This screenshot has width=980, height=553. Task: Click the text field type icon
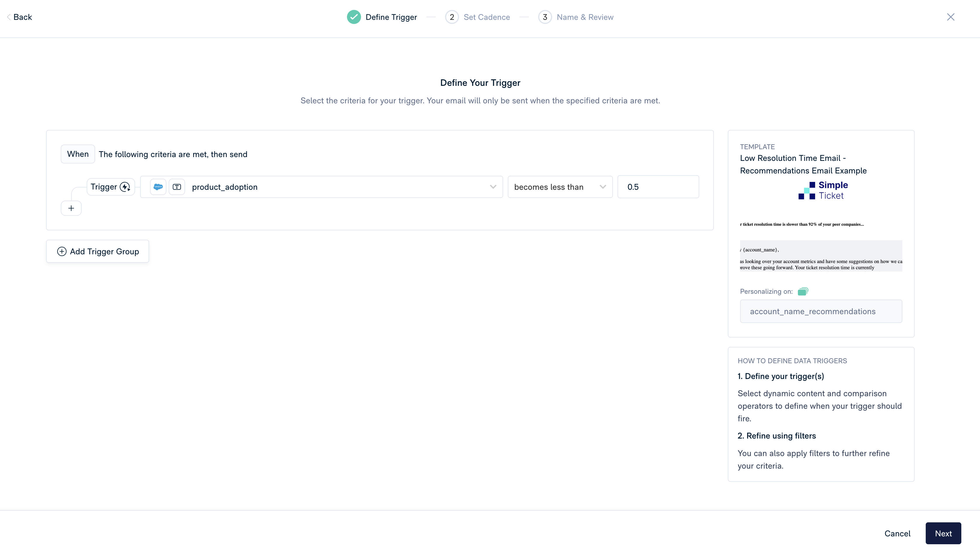(x=177, y=187)
